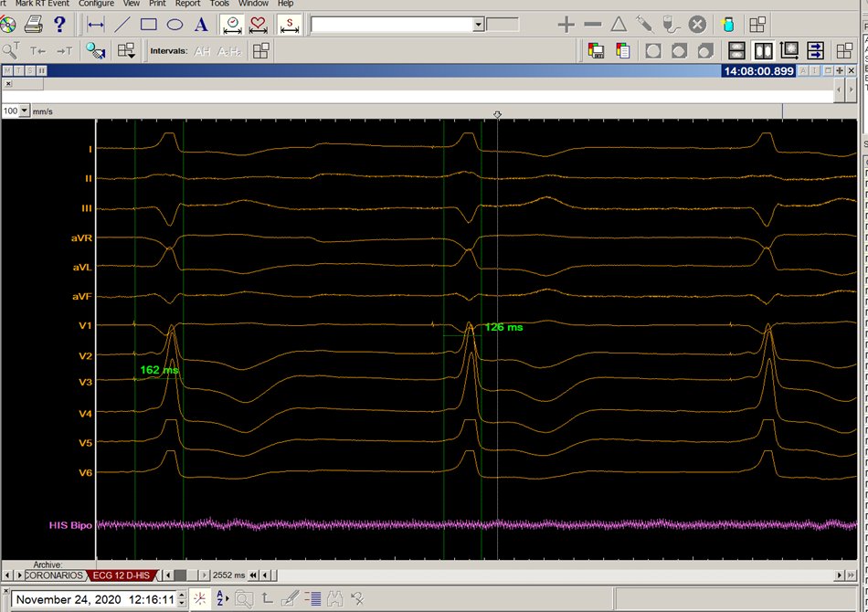
Task: Select the diagonal line drawing tool
Action: coord(122,25)
